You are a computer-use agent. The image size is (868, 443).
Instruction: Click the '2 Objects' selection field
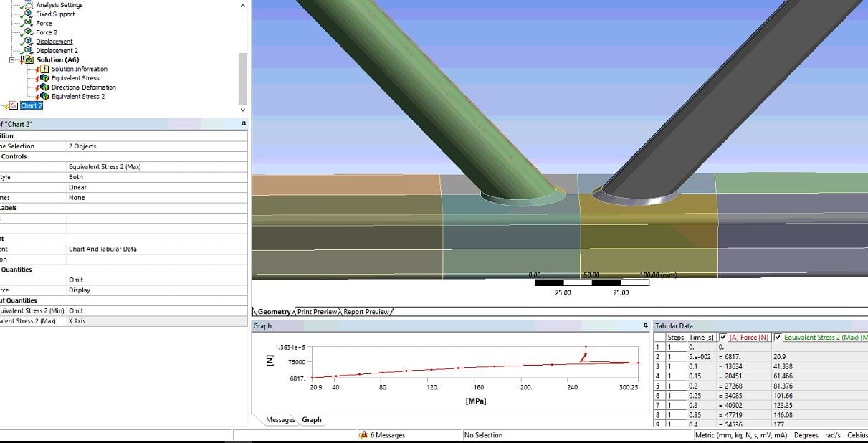coord(158,146)
